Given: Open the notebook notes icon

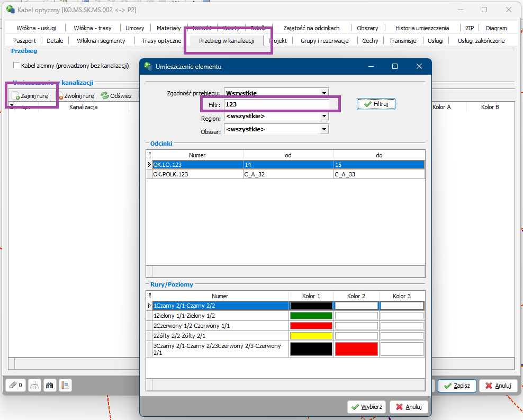Looking at the screenshot, I should (x=66, y=386).
